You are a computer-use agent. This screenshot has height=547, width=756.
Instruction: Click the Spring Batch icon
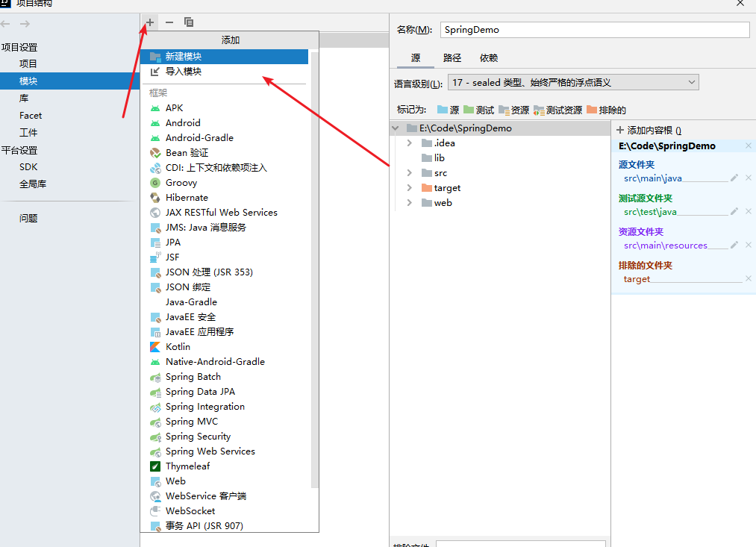tap(155, 377)
